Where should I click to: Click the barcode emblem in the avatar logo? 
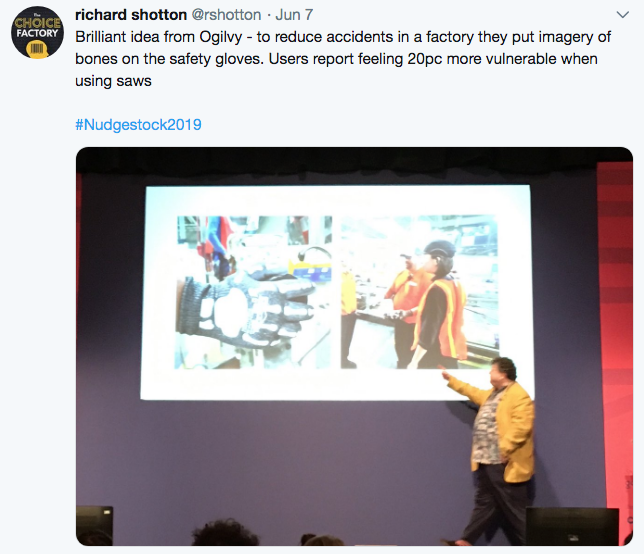[x=37, y=49]
